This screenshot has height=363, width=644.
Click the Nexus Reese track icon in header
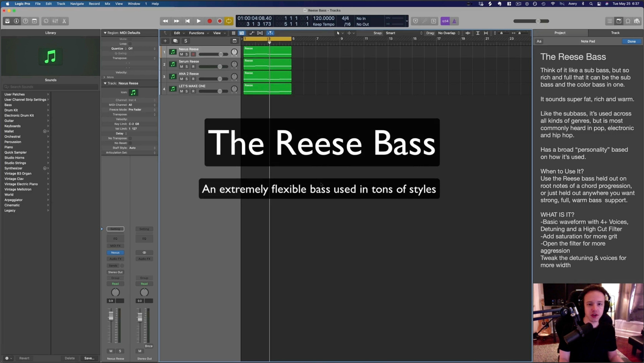tap(173, 52)
